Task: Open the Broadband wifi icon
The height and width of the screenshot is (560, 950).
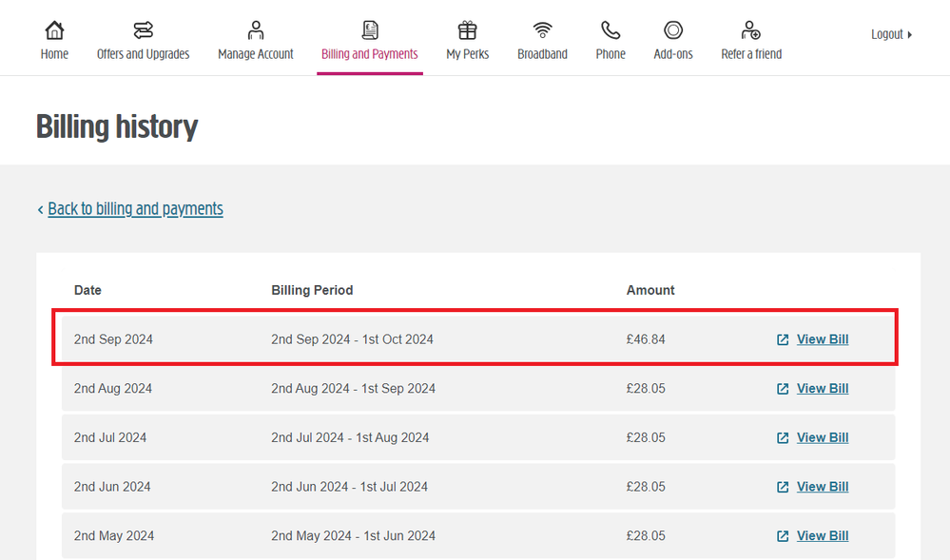Action: (542, 29)
